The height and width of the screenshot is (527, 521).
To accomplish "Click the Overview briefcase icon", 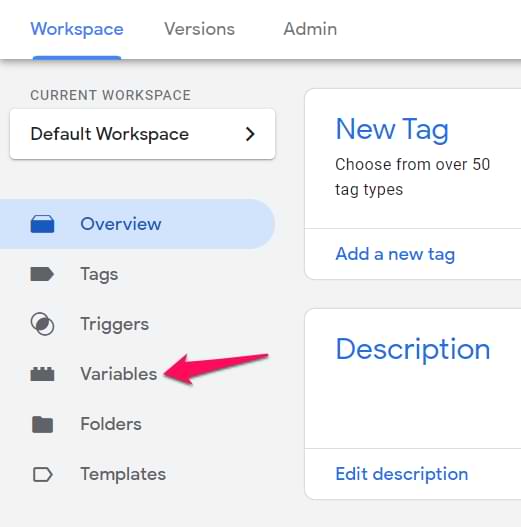I will click(x=42, y=224).
